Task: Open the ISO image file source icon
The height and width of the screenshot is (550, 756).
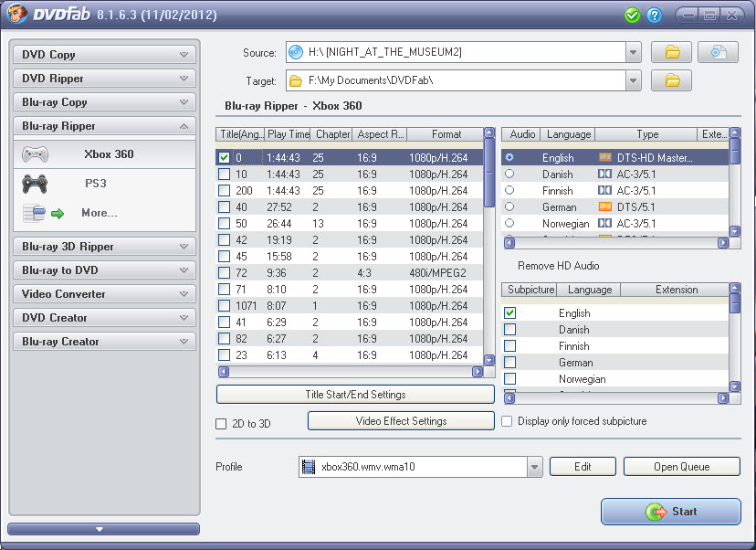Action: tap(718, 52)
